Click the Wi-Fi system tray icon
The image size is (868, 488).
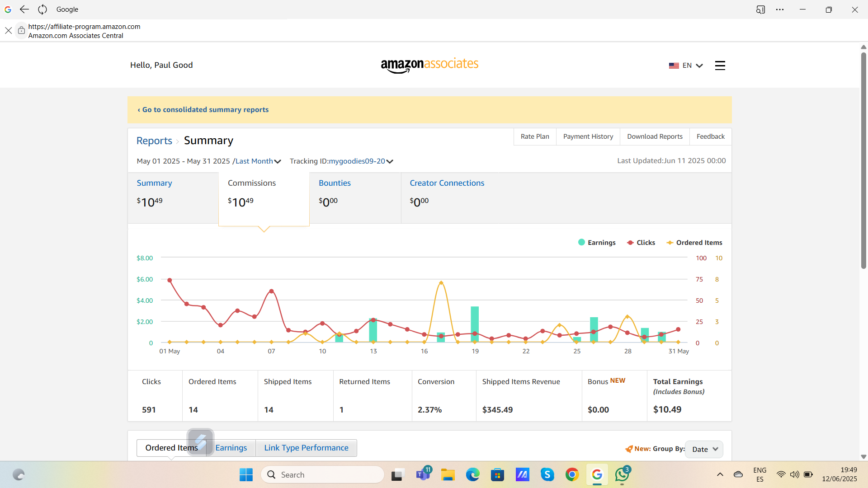(x=781, y=474)
